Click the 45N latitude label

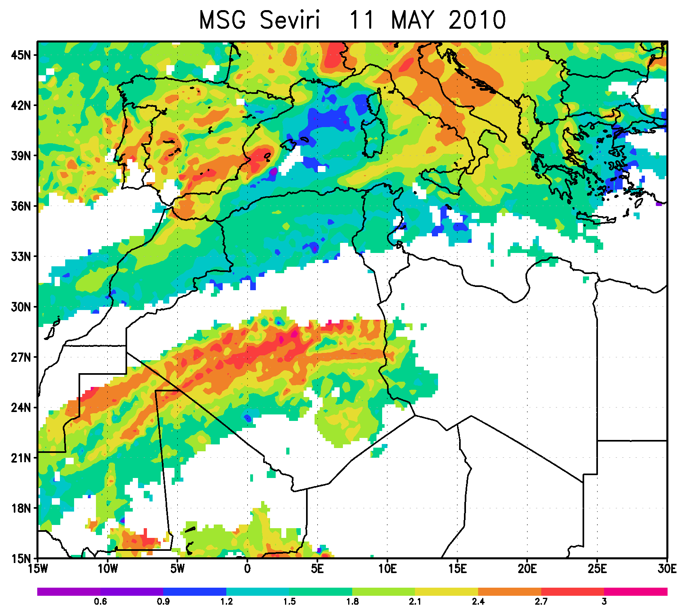21,55
